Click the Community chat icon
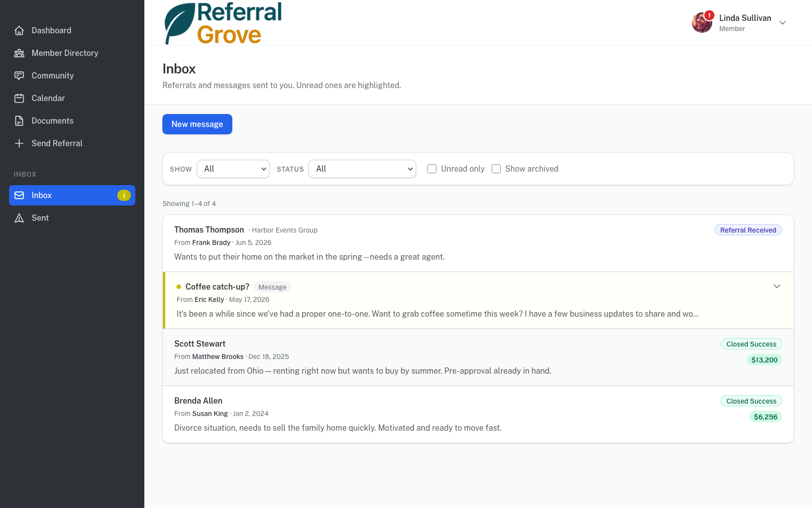The width and height of the screenshot is (812, 508). (19, 76)
